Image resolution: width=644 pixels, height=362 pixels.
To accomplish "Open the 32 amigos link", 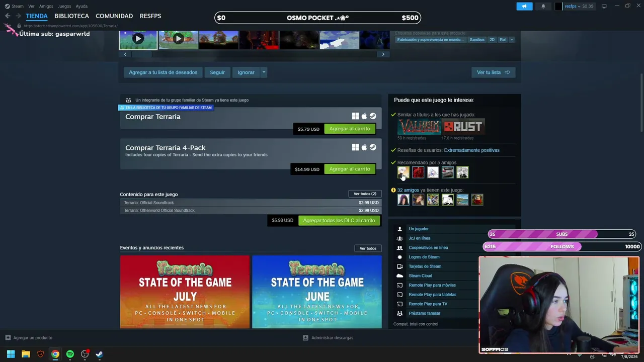I will [x=408, y=190].
